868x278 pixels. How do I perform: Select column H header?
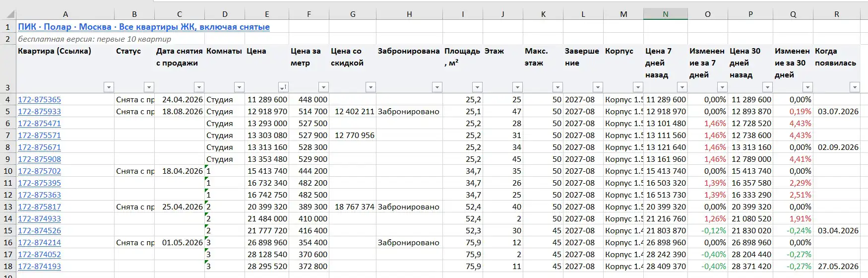point(409,14)
